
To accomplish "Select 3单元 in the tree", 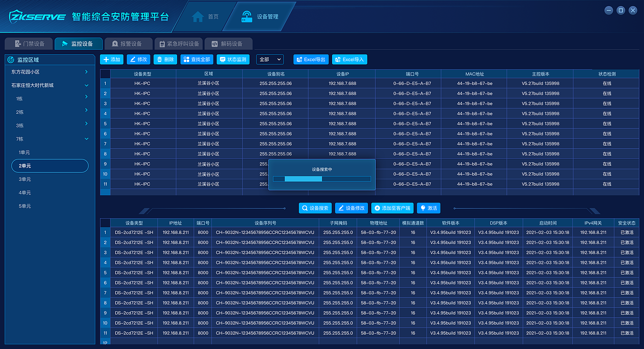I will tap(25, 179).
